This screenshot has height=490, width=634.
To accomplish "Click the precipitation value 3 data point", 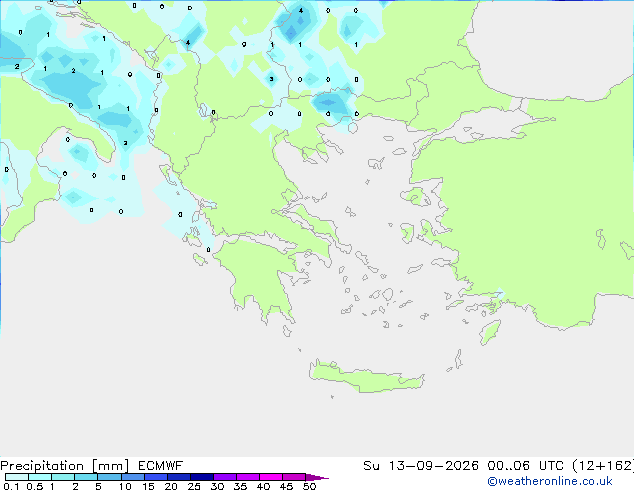I will coord(271,79).
